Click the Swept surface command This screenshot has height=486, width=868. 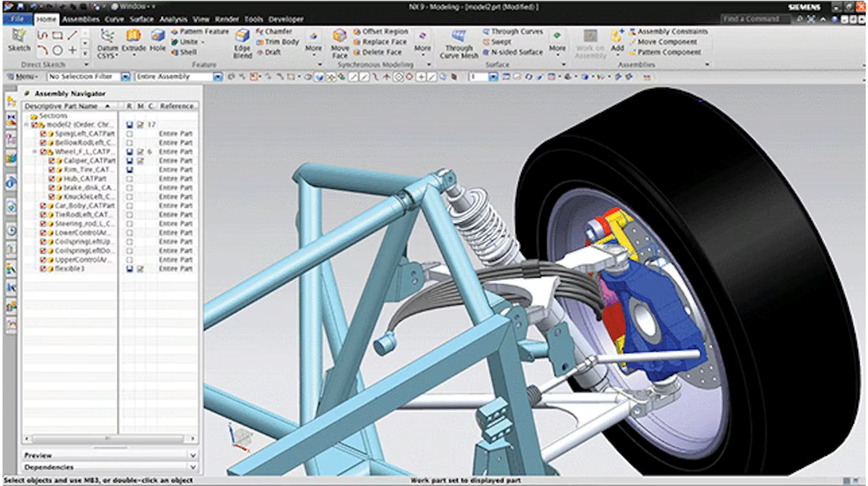click(496, 42)
